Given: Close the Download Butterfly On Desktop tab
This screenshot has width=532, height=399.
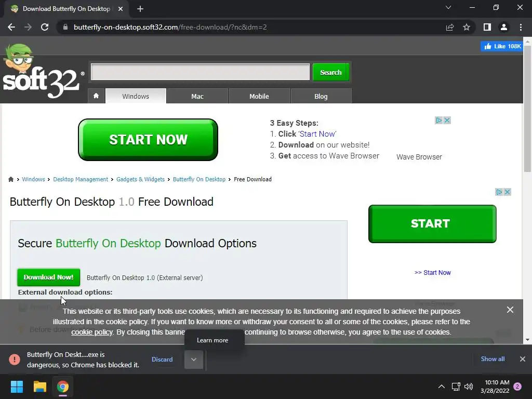Looking at the screenshot, I should (x=120, y=9).
